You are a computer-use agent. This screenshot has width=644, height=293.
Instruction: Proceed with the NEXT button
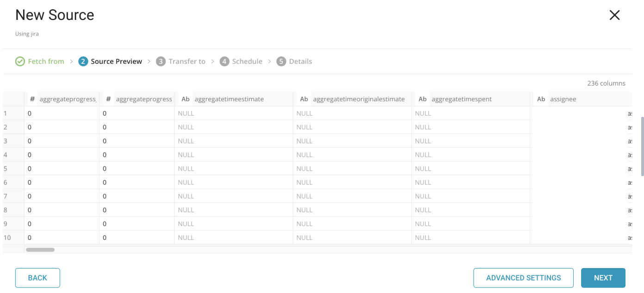pos(603,278)
